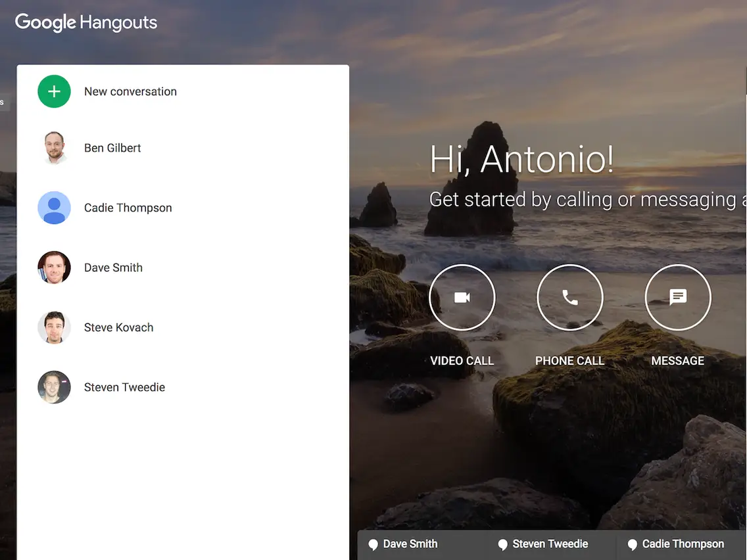Click Dave Smith's profile picture

[x=55, y=268]
